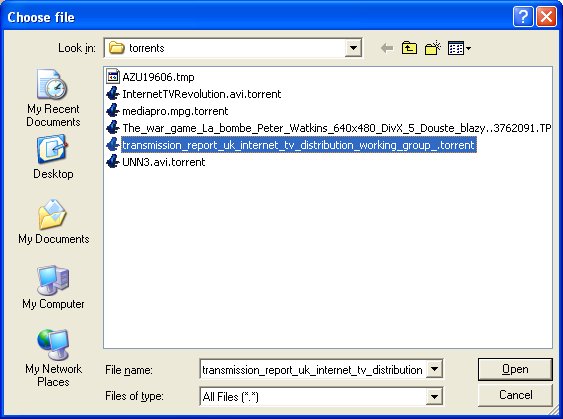Select AZU19606.tmp file
The height and width of the screenshot is (419, 563).
pyautogui.click(x=150, y=77)
